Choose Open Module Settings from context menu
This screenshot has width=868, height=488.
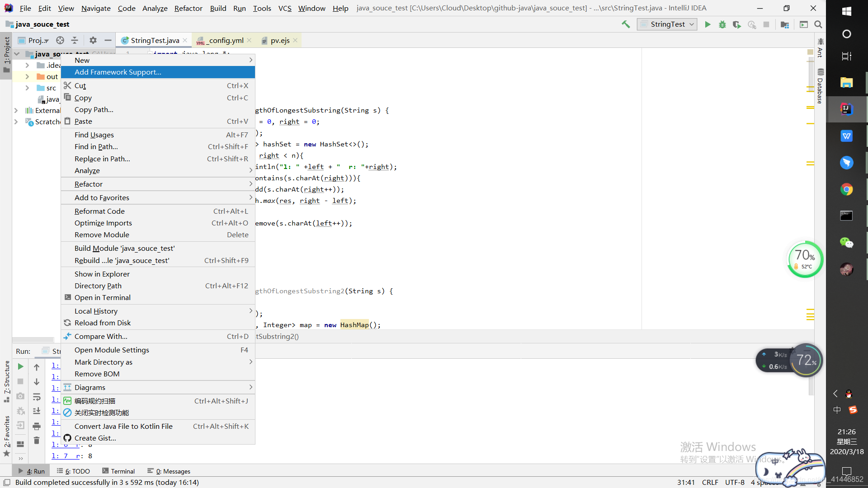tap(112, 350)
